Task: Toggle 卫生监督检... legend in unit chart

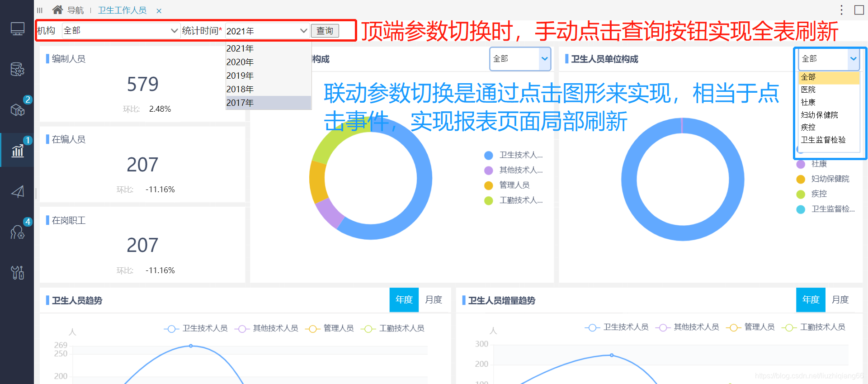Action: click(x=826, y=209)
